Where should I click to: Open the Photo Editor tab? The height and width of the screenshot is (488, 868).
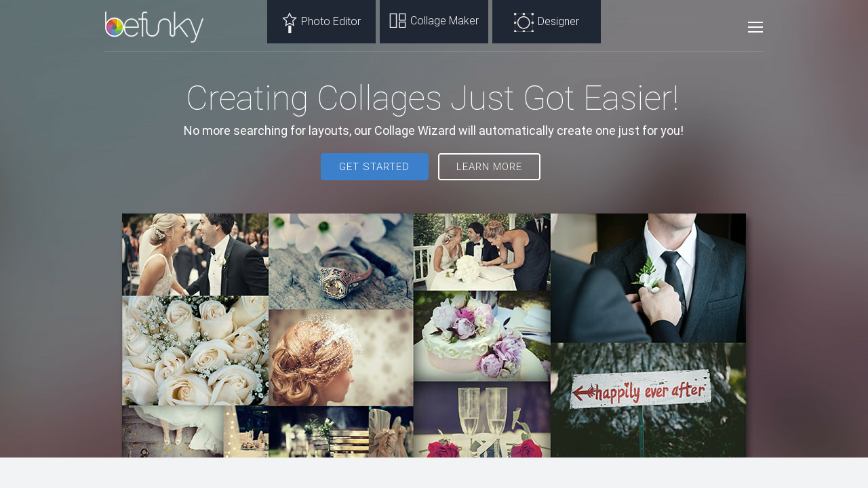pyautogui.click(x=321, y=22)
